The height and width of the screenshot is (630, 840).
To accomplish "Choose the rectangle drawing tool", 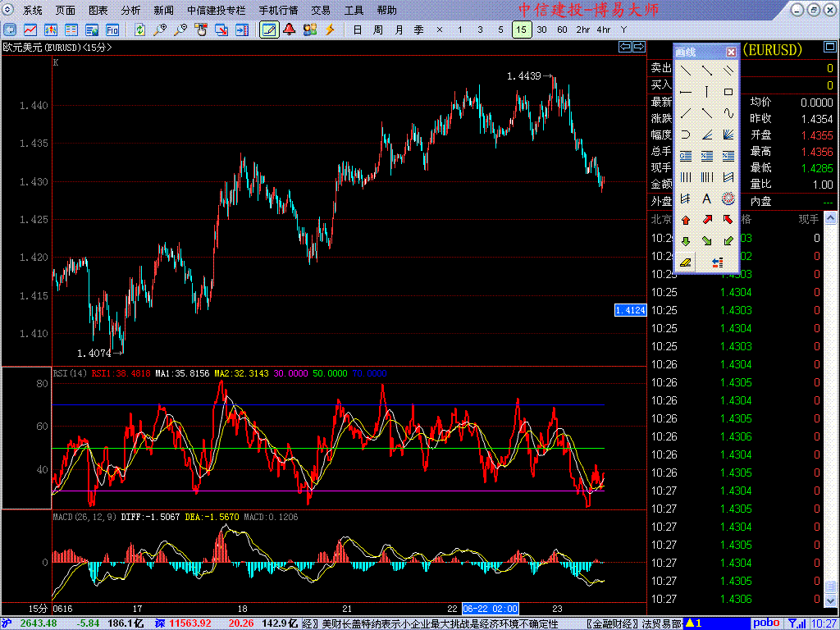I will point(728,92).
